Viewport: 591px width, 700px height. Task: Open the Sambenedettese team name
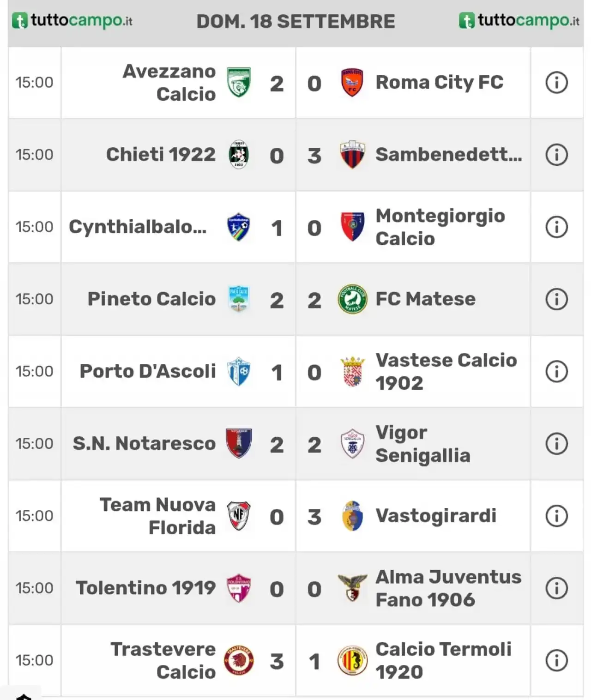pos(449,155)
